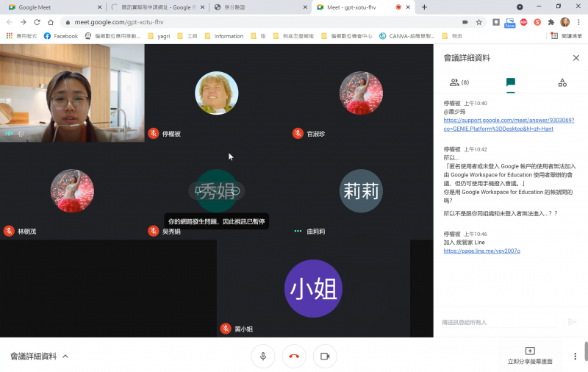Open the Chrome three-dot menu
The image size is (588, 372).
pyautogui.click(x=578, y=22)
